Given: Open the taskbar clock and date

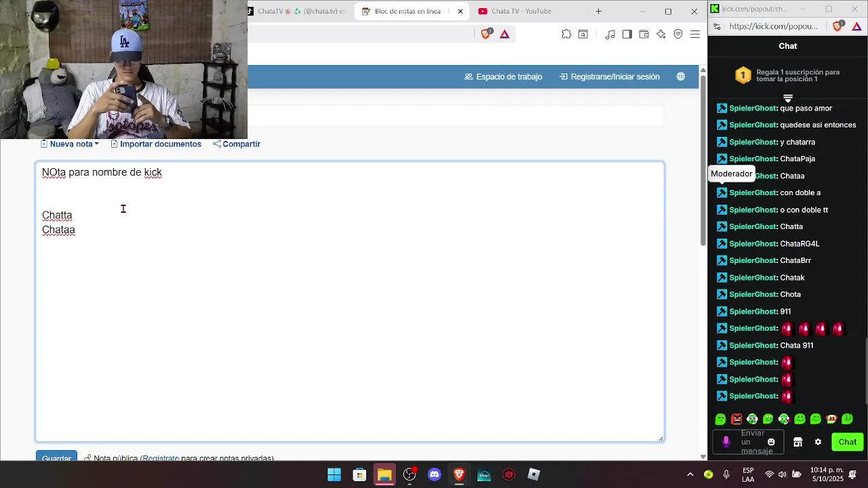Looking at the screenshot, I should click(827, 474).
